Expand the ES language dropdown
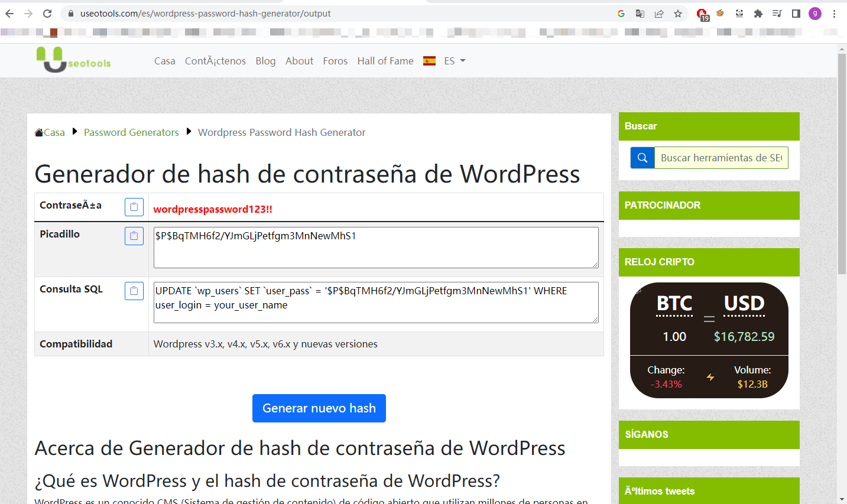Image resolution: width=847 pixels, height=504 pixels. tap(455, 61)
